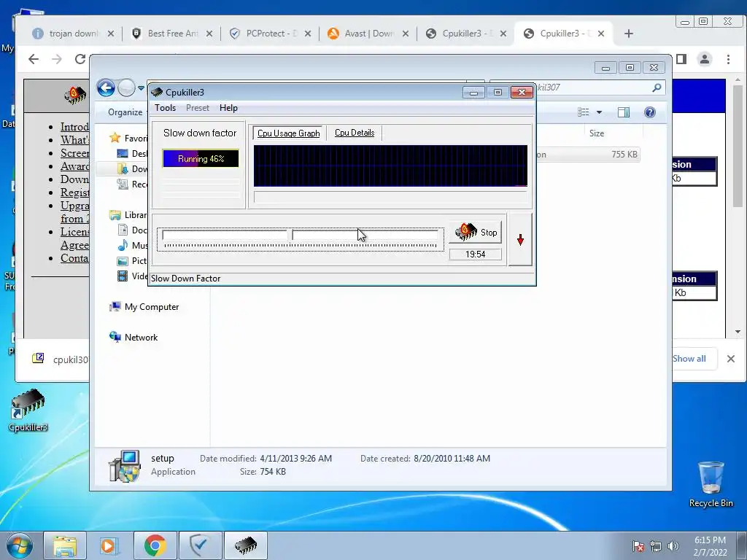The width and height of the screenshot is (747, 560).
Task: Click the 19:54 timer field
Action: [x=475, y=254]
